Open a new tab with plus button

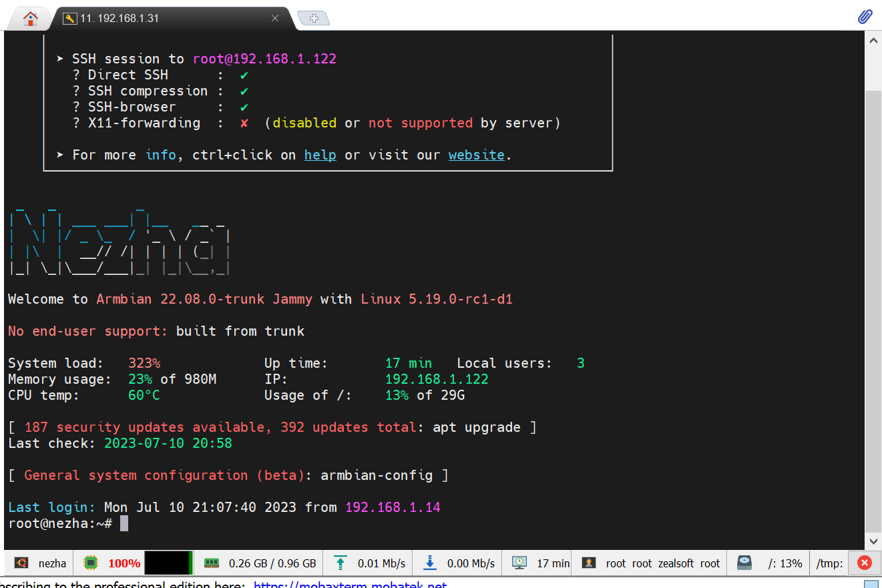[314, 19]
